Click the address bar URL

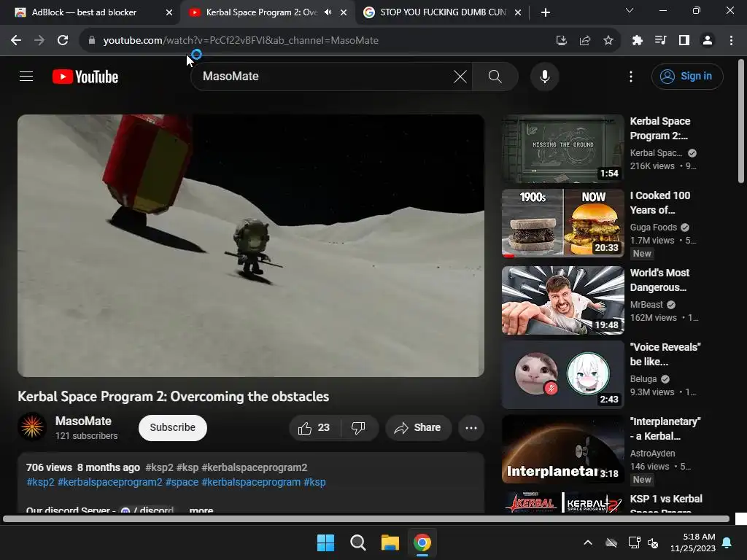click(241, 41)
